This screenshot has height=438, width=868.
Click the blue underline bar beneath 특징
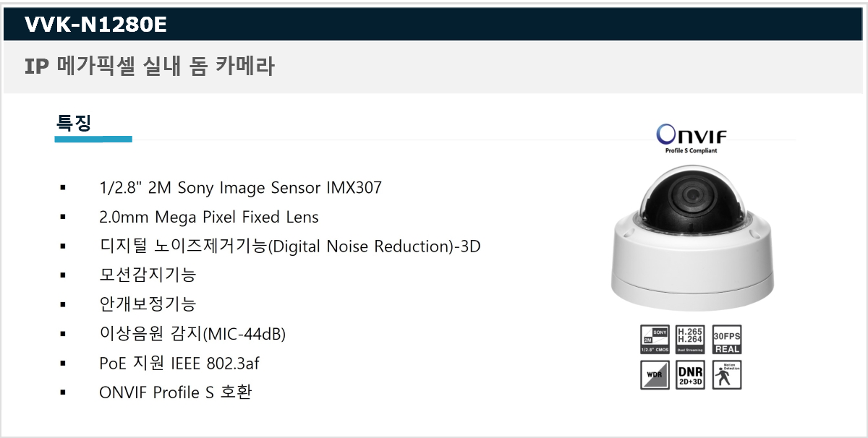(x=93, y=139)
